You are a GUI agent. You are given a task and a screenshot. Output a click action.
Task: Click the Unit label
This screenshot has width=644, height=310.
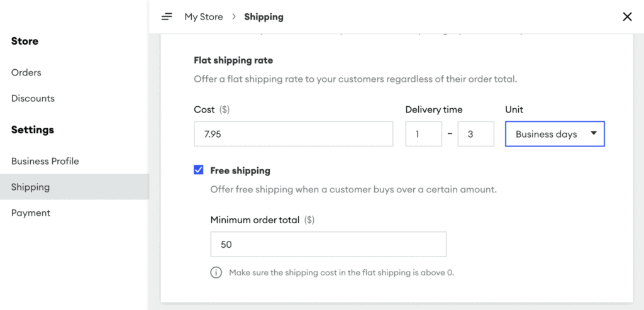click(514, 109)
